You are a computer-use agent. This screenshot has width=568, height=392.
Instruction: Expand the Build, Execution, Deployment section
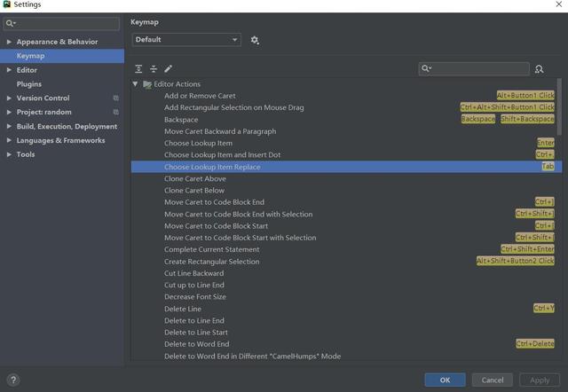tap(9, 126)
